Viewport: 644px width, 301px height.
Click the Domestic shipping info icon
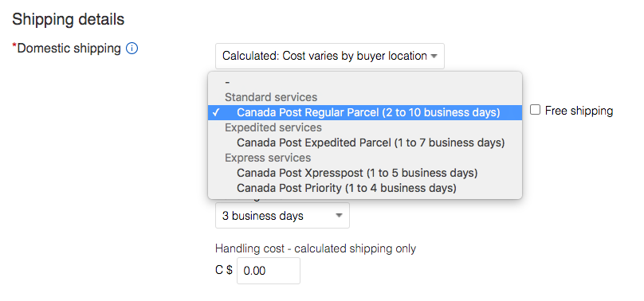pyautogui.click(x=132, y=49)
